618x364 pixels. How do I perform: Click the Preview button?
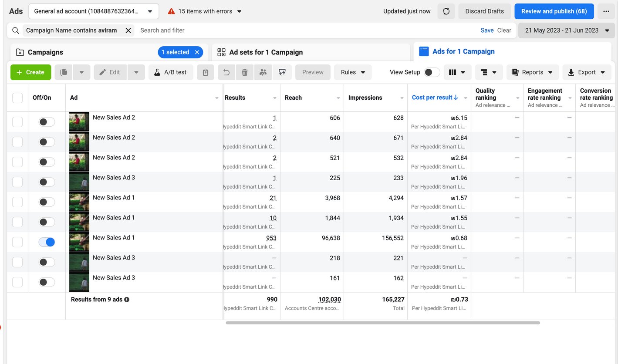tap(313, 72)
